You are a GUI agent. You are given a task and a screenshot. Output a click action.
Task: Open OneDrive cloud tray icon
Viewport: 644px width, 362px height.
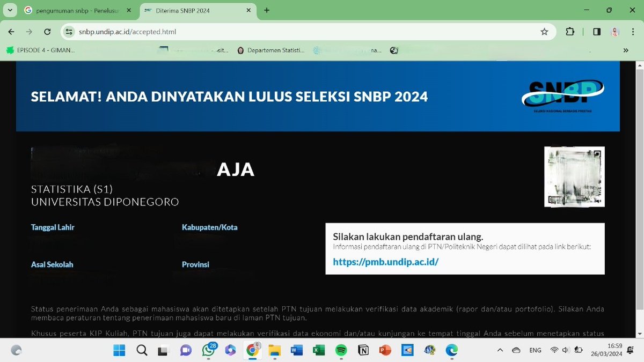pos(516,350)
